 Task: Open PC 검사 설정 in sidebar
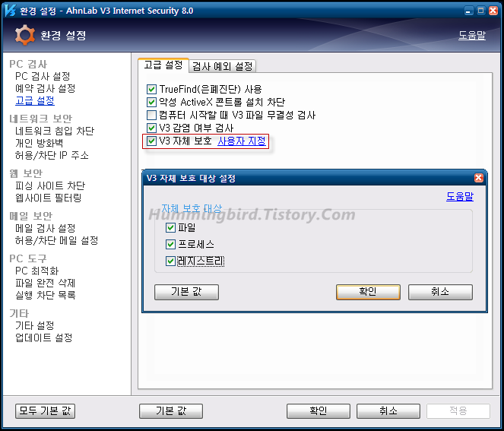tap(43, 76)
